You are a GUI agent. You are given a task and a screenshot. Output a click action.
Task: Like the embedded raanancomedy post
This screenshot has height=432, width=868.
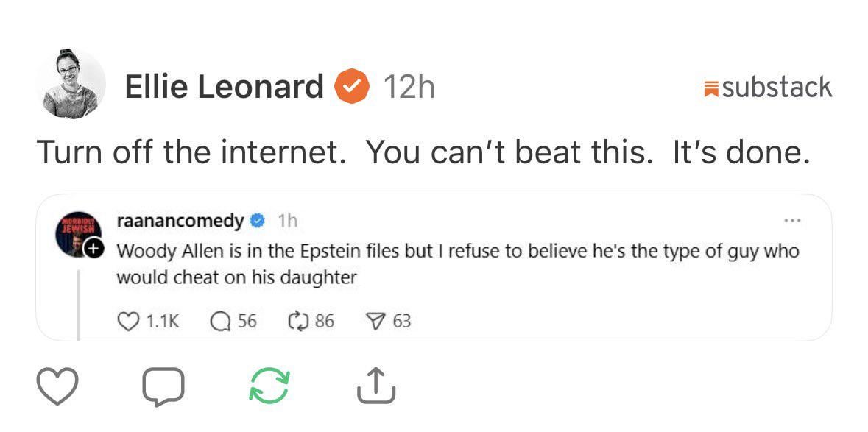pyautogui.click(x=128, y=321)
